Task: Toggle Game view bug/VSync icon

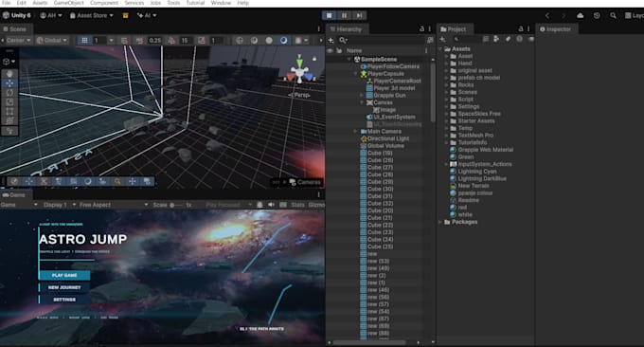Action: 259,205
